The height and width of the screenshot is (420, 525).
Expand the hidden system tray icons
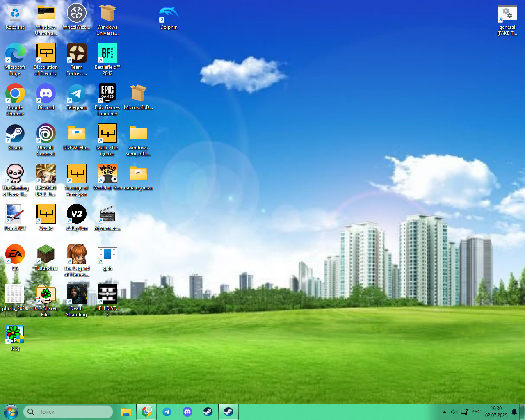tap(444, 412)
